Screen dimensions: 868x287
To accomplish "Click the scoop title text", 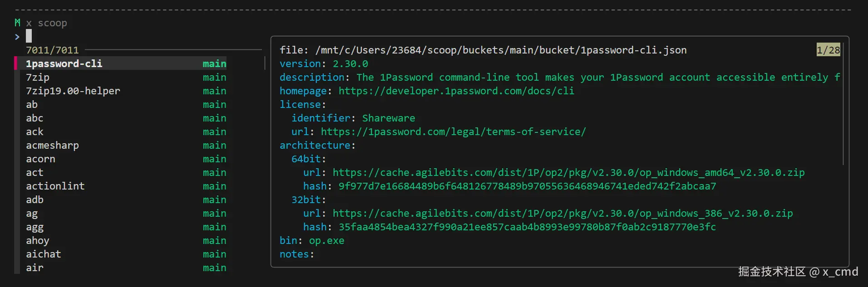I will pyautogui.click(x=52, y=23).
